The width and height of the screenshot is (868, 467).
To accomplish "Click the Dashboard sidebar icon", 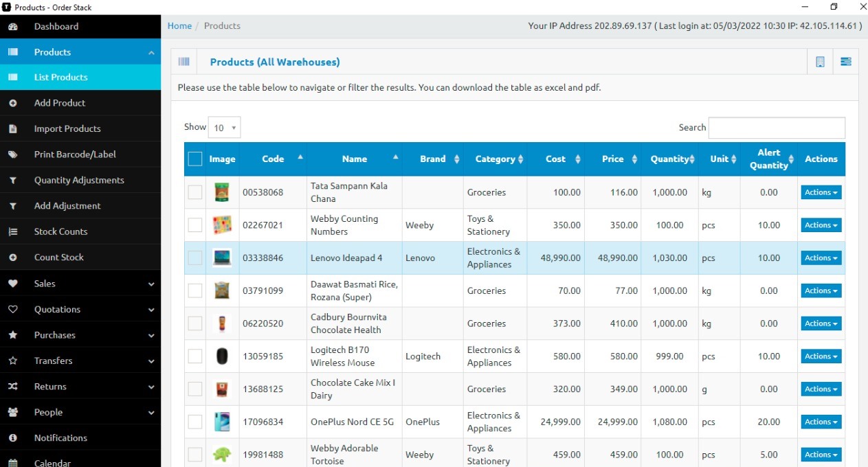I will 12,27.
